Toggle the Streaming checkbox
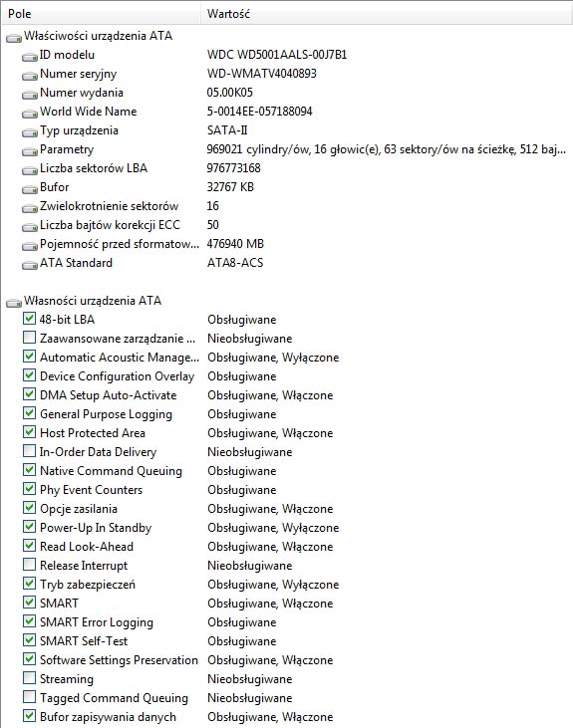 (29, 677)
